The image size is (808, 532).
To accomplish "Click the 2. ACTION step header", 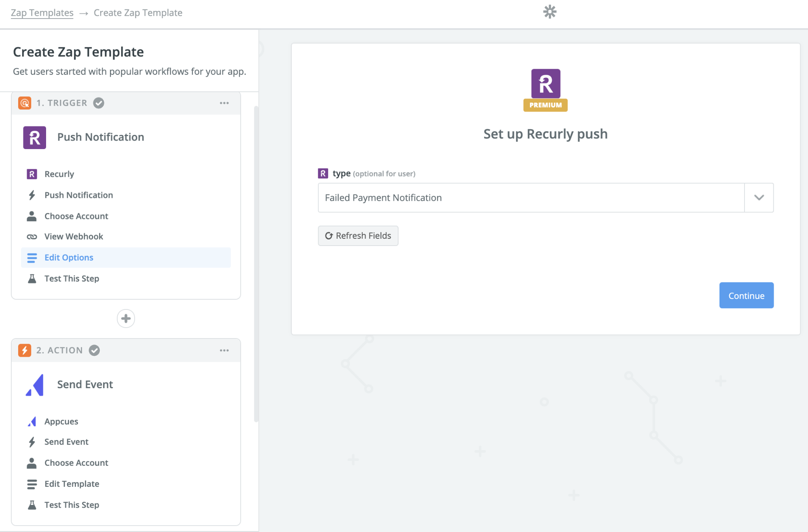I will [x=126, y=350].
